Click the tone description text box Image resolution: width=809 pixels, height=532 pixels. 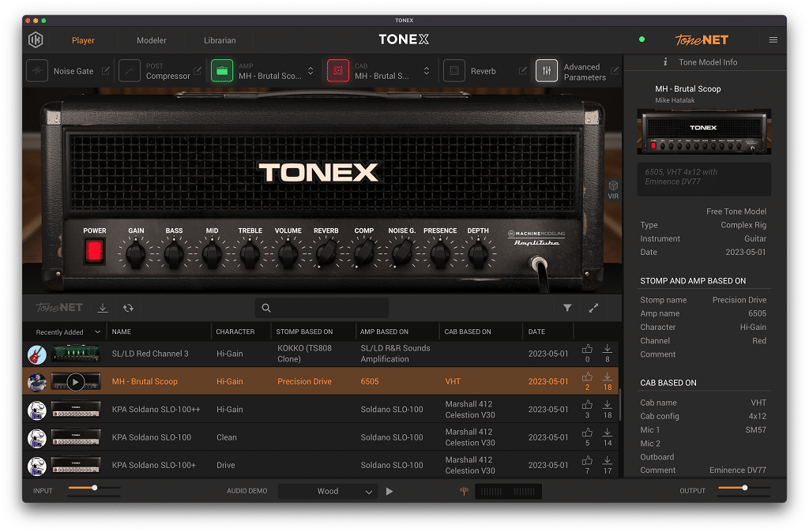click(x=704, y=179)
